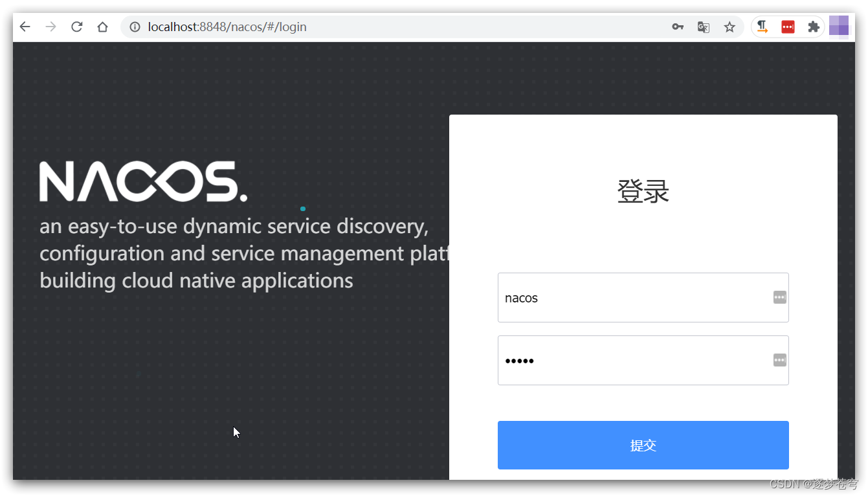Open the LastPass fill icon on username field
The image size is (868, 496).
[x=779, y=297]
